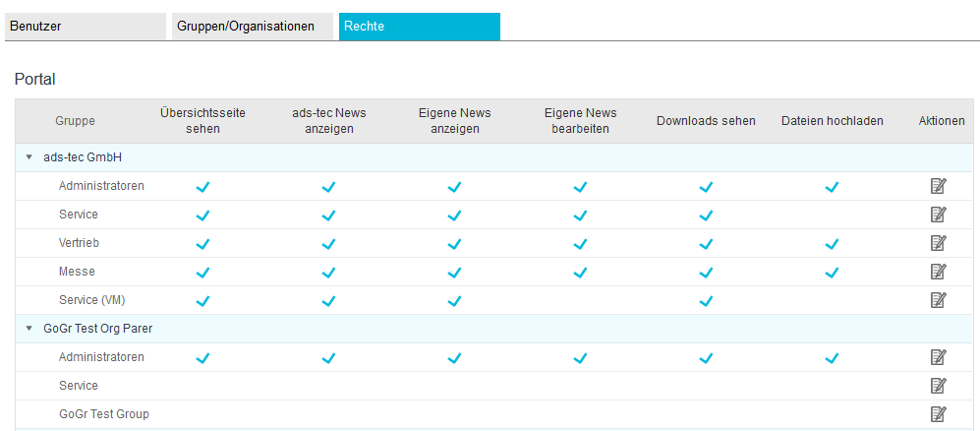Viewport: 980px width, 431px height.
Task: Collapse the ads-tec GmbH group
Action: 29,157
